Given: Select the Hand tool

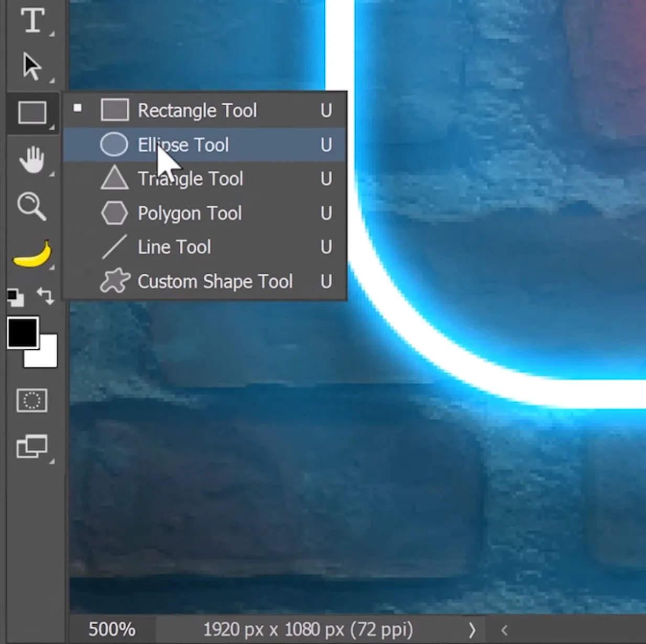Looking at the screenshot, I should coord(32,159).
